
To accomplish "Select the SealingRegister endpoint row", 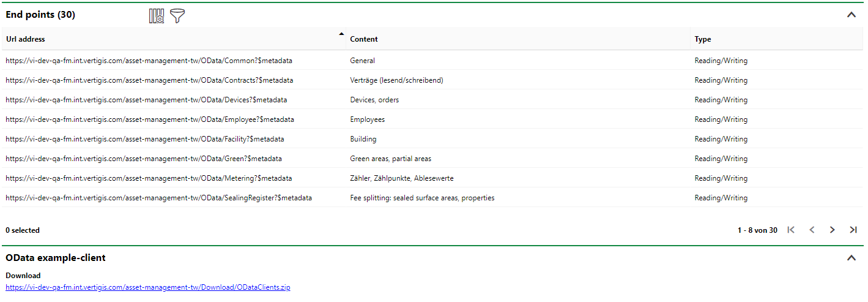I will [x=158, y=198].
